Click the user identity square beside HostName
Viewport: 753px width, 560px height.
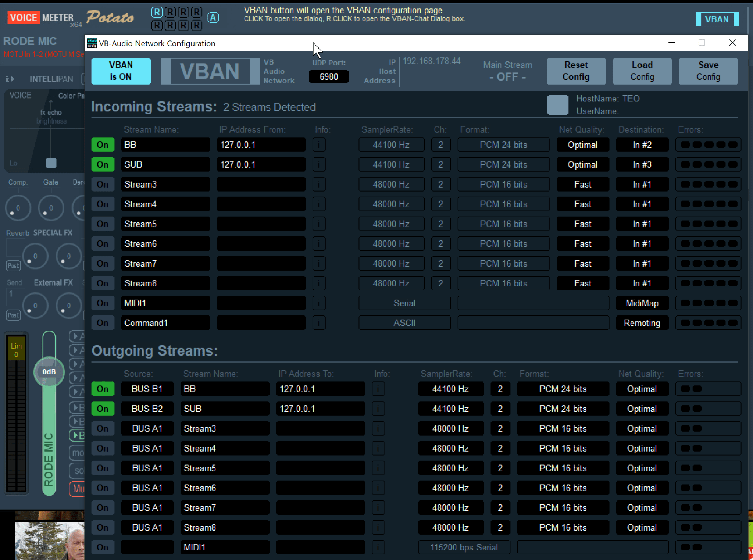558,105
